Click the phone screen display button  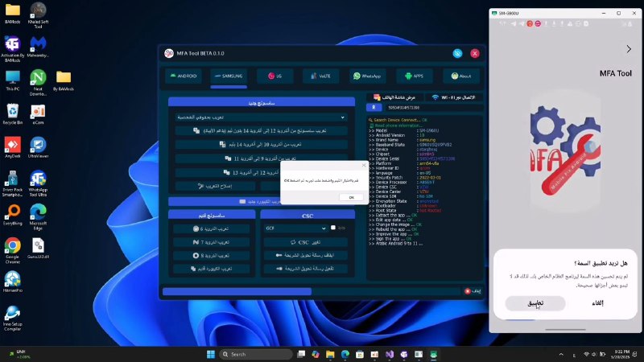pos(394,97)
